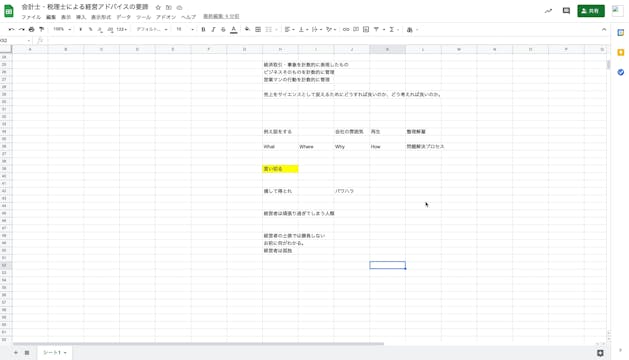This screenshot has width=629, height=360.
Task: Select the paint format tool
Action: click(41, 29)
